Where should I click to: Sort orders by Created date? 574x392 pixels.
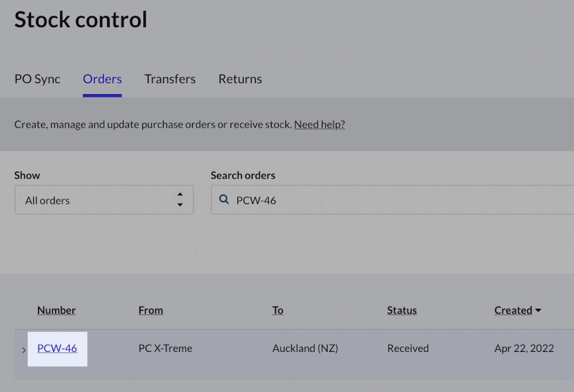point(513,310)
